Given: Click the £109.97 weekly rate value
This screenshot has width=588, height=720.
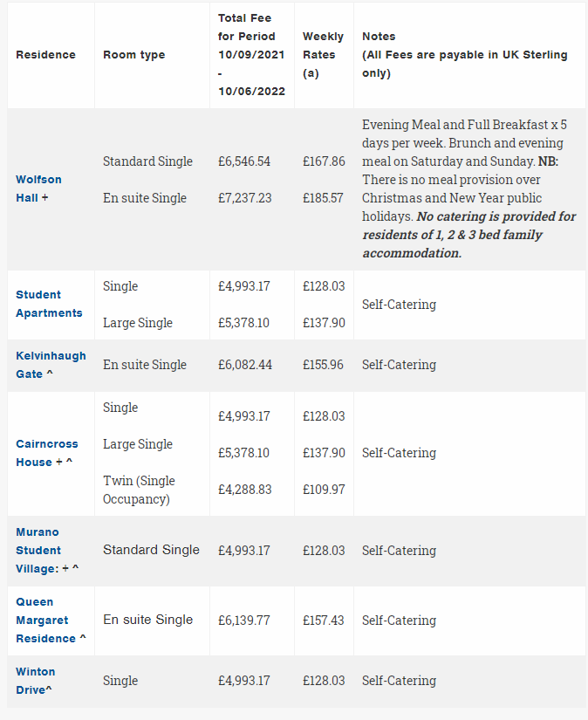Looking at the screenshot, I should coord(324,490).
